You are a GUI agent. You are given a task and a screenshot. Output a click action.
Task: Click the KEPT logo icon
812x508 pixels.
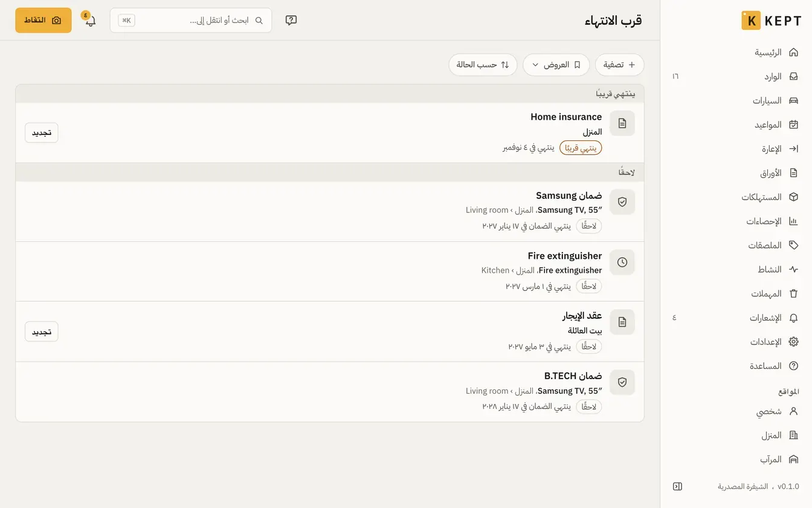751,20
